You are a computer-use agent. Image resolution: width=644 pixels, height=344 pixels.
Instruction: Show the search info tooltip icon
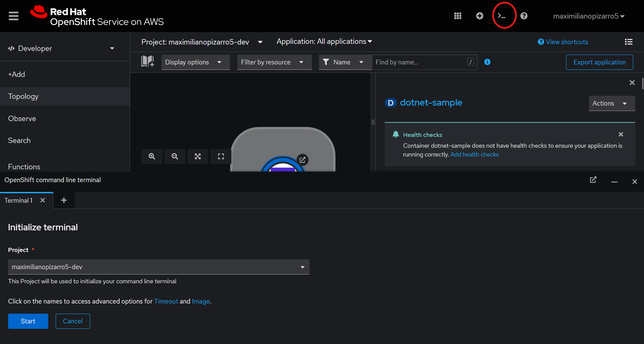[487, 62]
